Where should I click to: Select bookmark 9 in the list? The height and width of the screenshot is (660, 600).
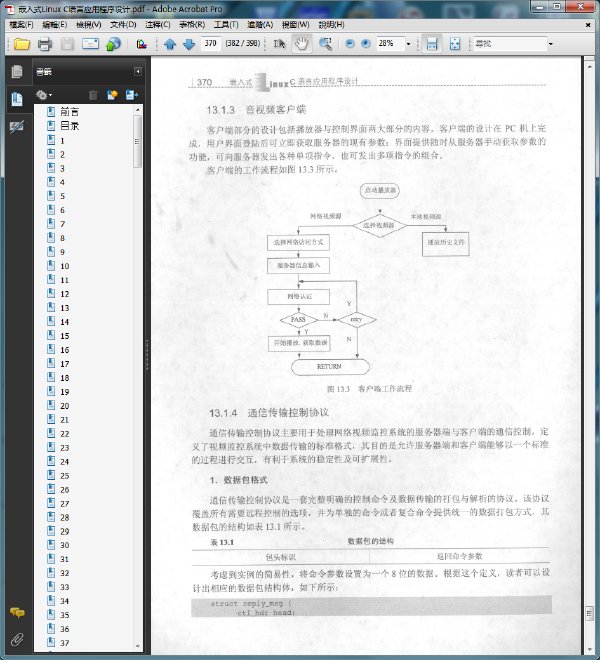click(x=62, y=252)
